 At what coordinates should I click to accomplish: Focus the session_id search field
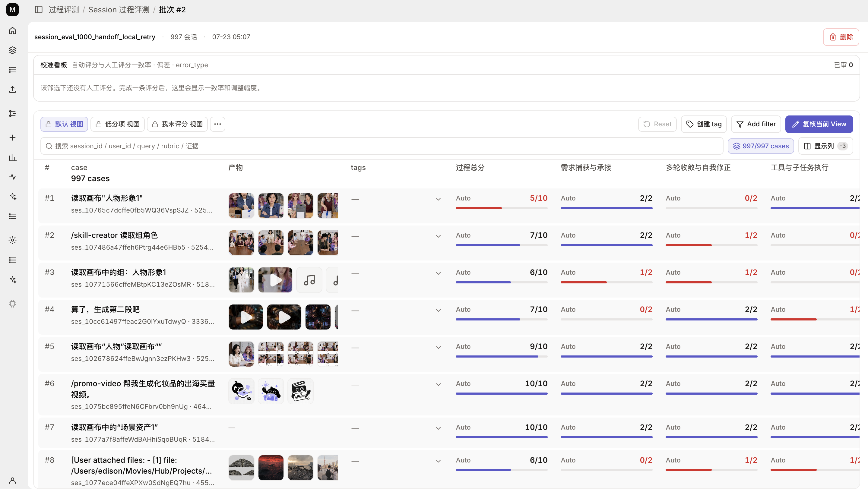(382, 146)
